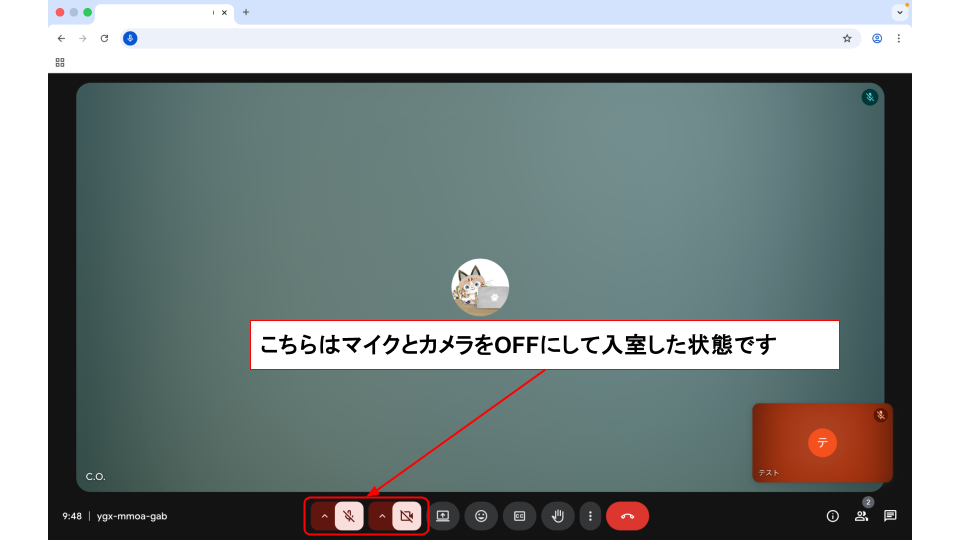Expand video settings chevron beside camera
This screenshot has width=960, height=540.
click(382, 516)
